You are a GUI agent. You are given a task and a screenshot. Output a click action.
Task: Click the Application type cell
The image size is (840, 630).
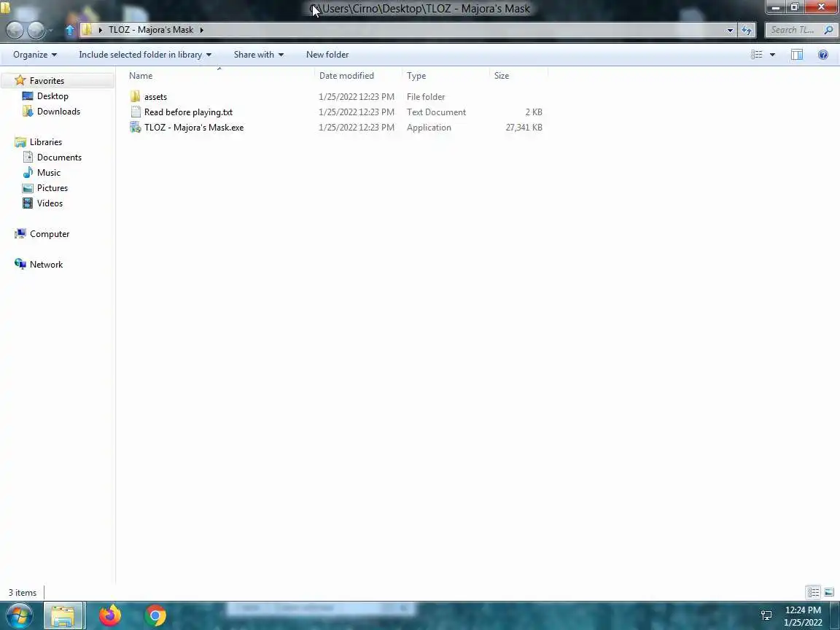pyautogui.click(x=429, y=128)
